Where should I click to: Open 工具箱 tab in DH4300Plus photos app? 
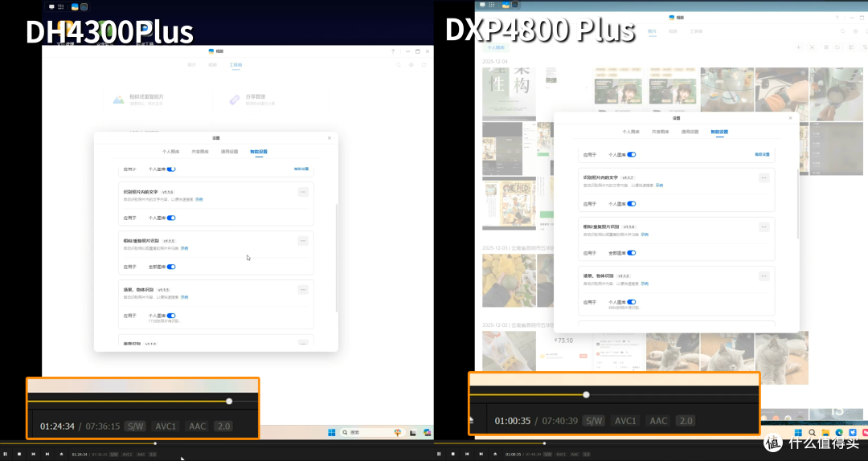point(235,65)
